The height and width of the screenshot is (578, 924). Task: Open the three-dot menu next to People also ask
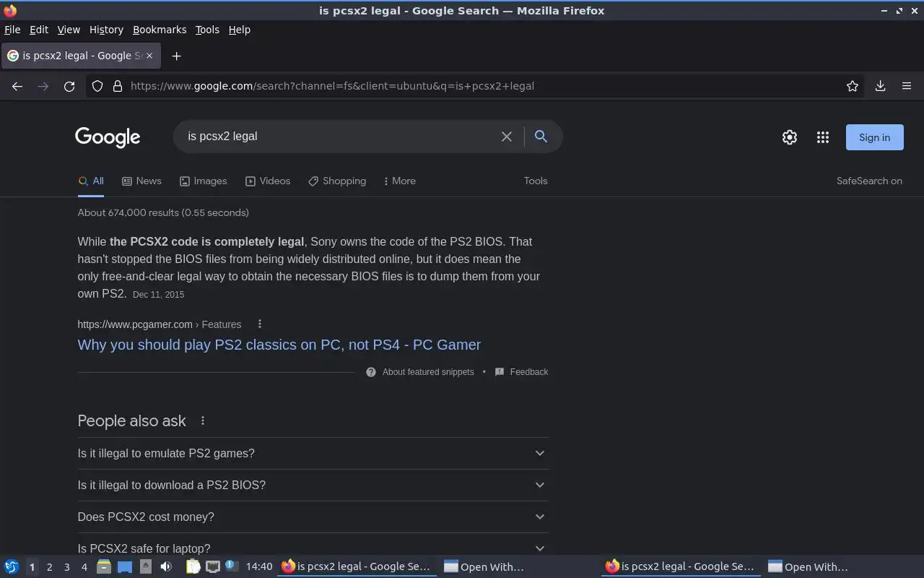(x=203, y=420)
